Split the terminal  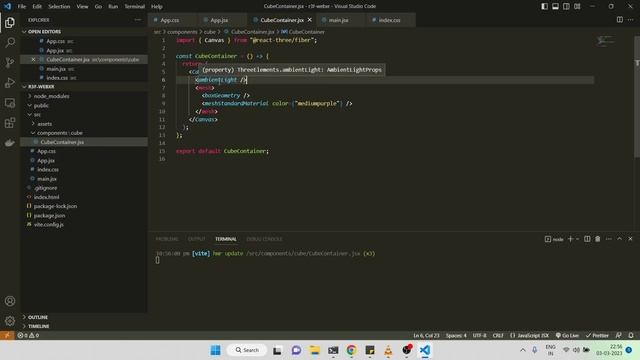pyautogui.click(x=587, y=239)
